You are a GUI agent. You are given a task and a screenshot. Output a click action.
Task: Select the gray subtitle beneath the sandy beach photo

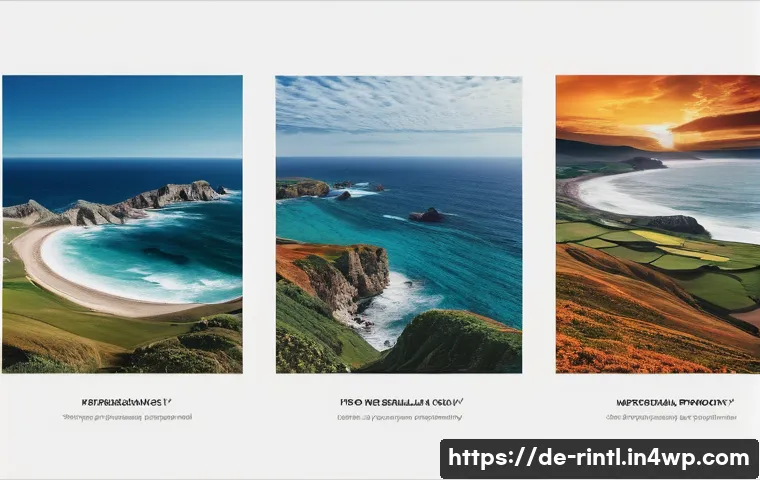coord(127,417)
